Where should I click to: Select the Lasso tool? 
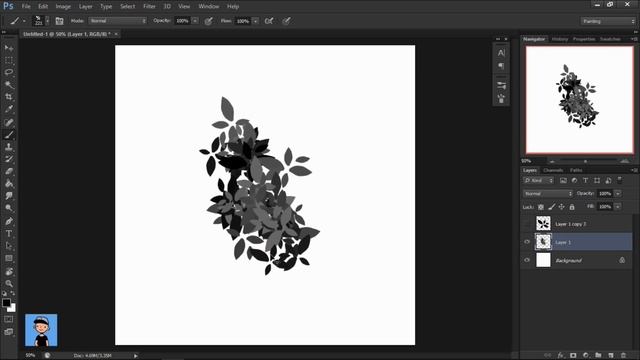tap(9, 72)
